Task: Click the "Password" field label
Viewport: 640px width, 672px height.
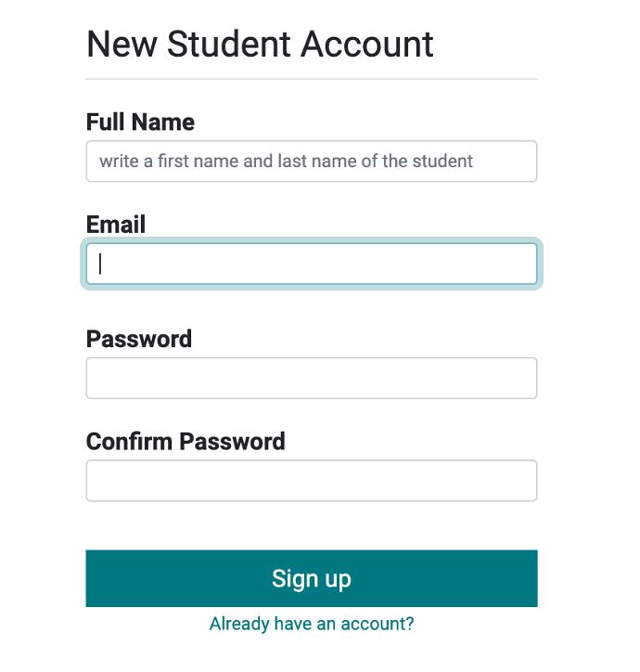Action: (x=139, y=339)
